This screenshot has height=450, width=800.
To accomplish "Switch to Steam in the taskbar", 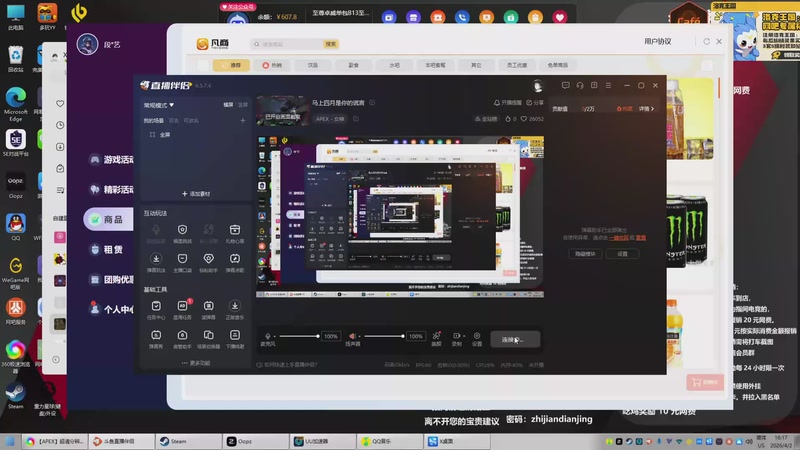I will click(188, 441).
